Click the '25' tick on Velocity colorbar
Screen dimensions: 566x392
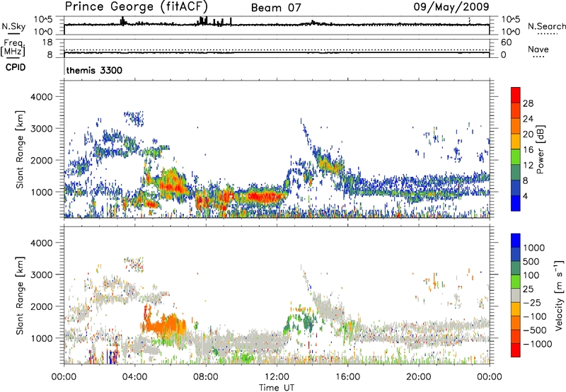pyautogui.click(x=529, y=289)
